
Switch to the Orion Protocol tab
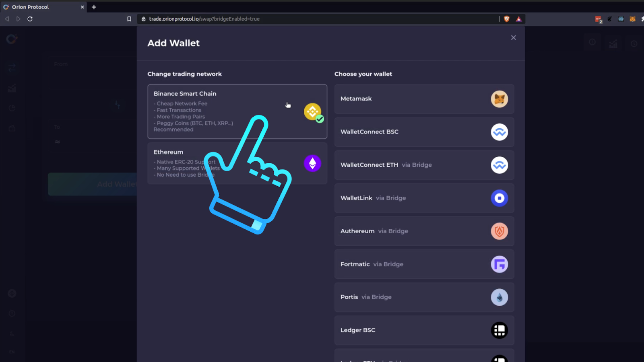(43, 7)
